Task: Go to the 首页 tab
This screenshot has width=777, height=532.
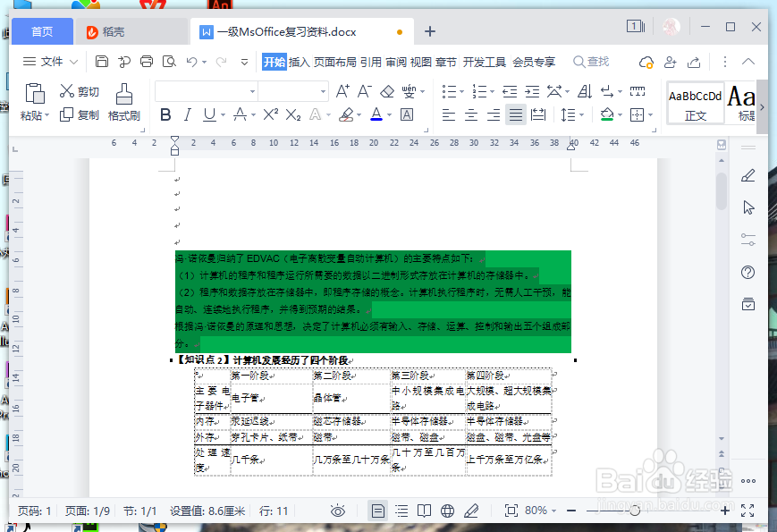Action: click(x=42, y=31)
